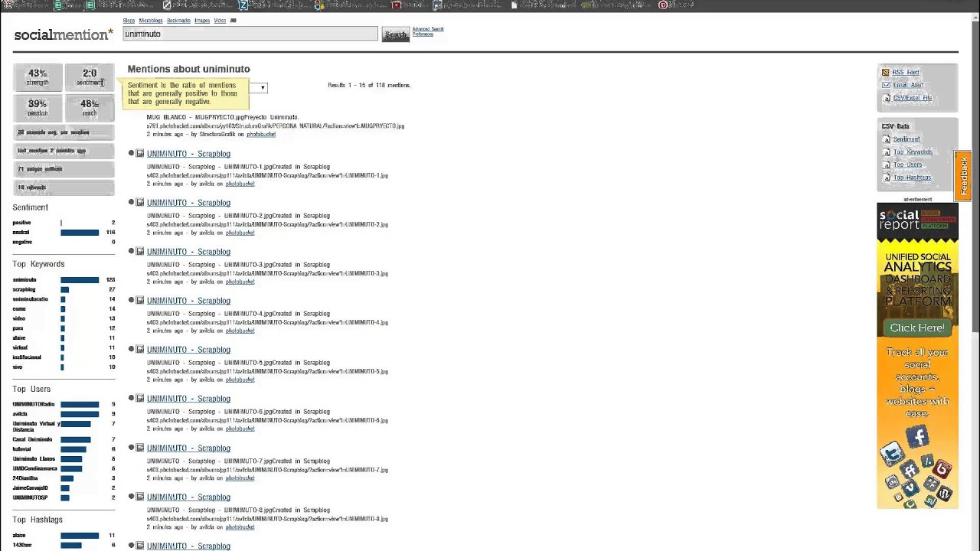
Task: Click image icon of the UNIMINUTO-5.jpg result
Action: (x=140, y=350)
